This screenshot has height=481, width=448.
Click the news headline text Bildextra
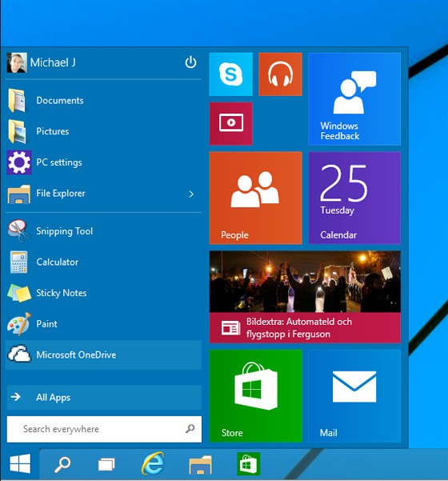coord(299,327)
